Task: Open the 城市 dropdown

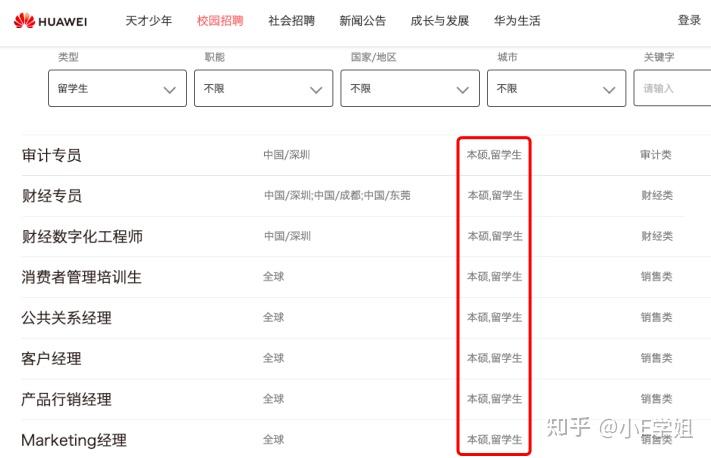Action: pos(556,88)
